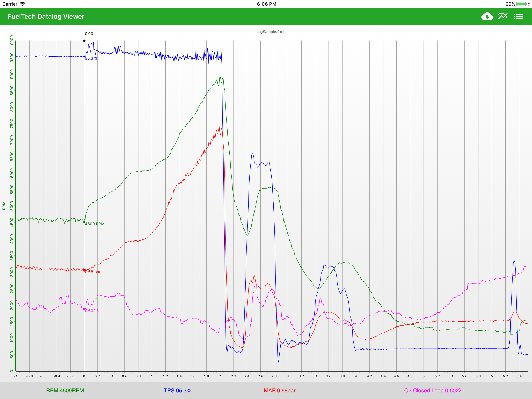The width and height of the screenshot is (532, 399).
Task: Toggle the O2 Closed Loop 0.602λ legend
Action: coord(433,391)
